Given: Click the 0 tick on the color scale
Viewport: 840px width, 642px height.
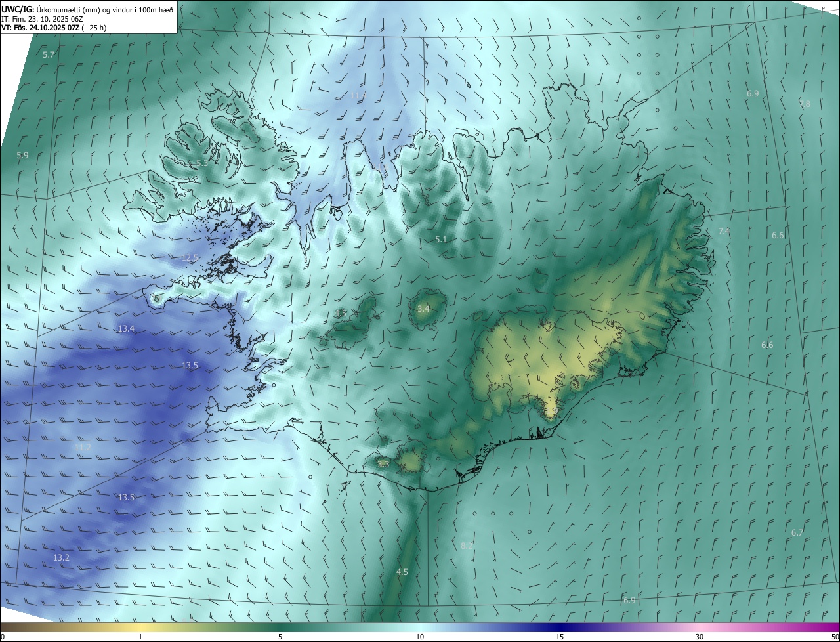Looking at the screenshot, I should (x=3, y=637).
